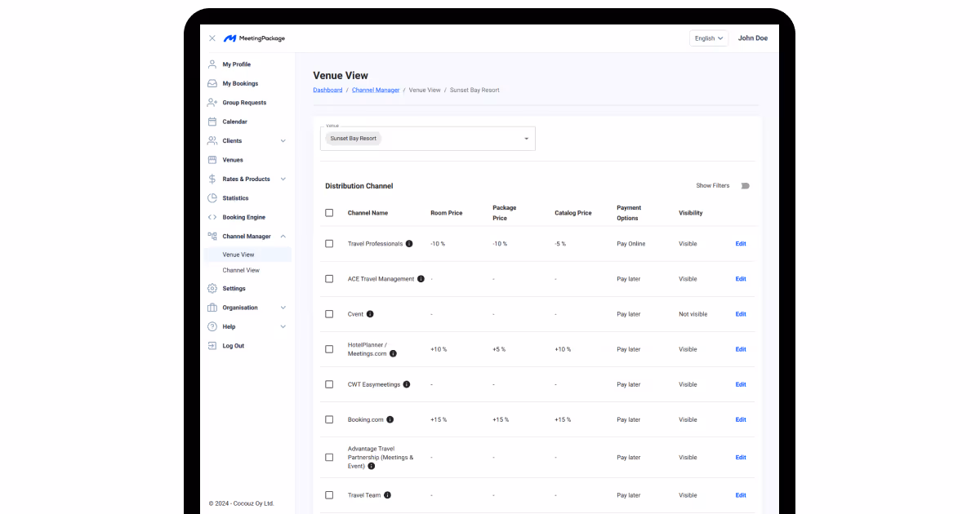Click the Travel Professionals info icon
Screen dimensions: 980x514
[409, 243]
